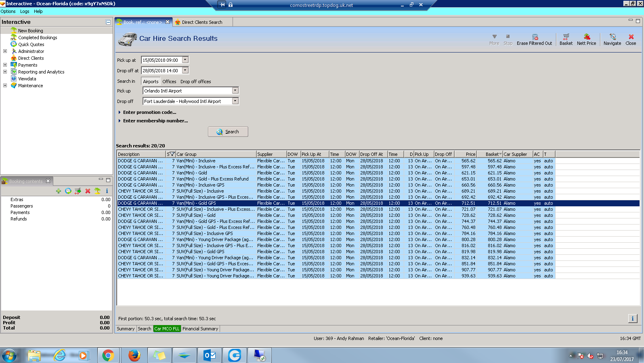Open the Logs menu

(25, 11)
